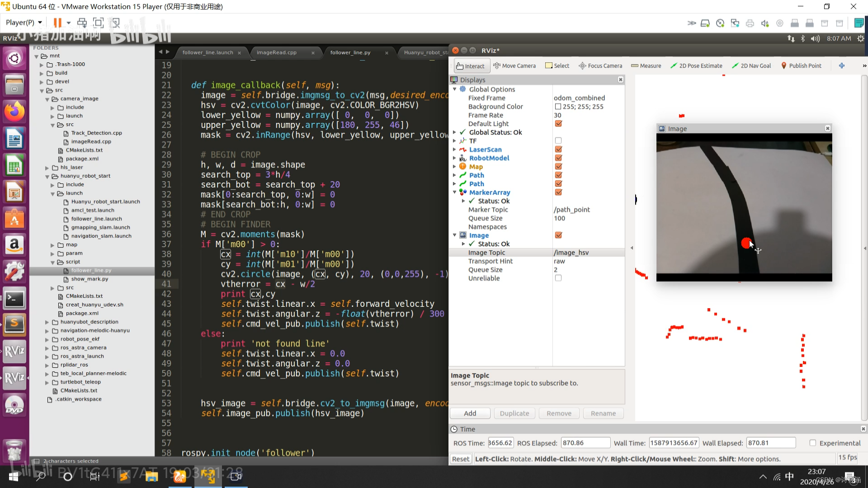Image resolution: width=868 pixels, height=488 pixels.
Task: Switch to the imageRead.cpp tab
Action: coord(277,53)
